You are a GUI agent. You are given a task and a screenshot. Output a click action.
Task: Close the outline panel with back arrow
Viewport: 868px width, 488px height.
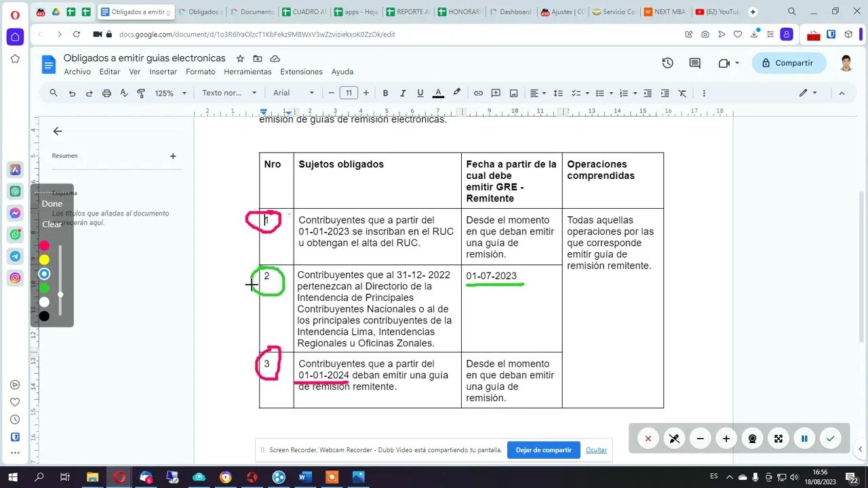[x=58, y=131]
